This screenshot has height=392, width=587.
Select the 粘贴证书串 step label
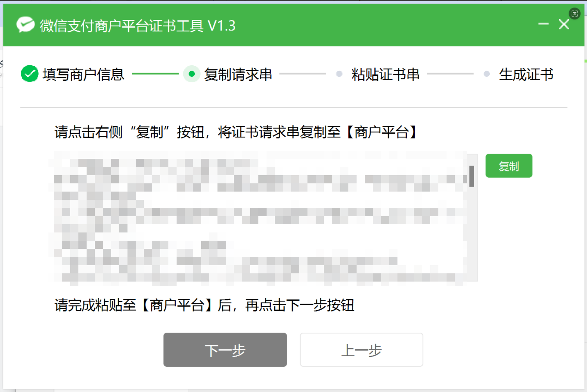coord(385,74)
